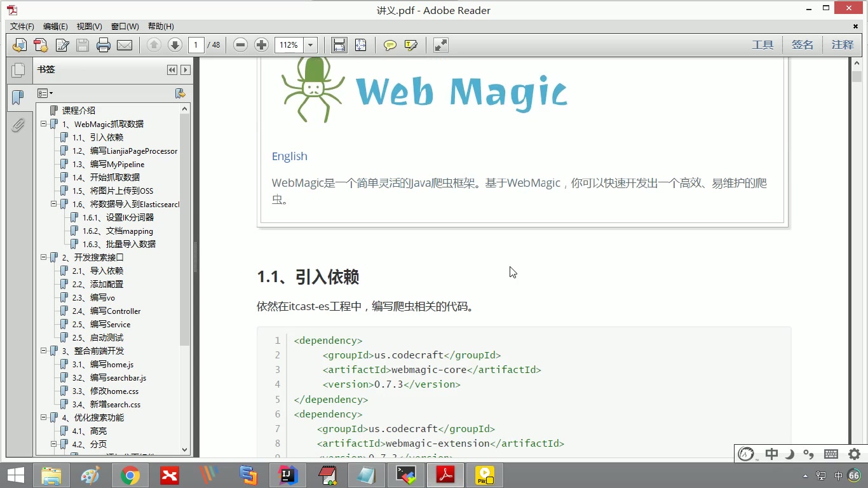Open File Explorer from taskbar
The height and width of the screenshot is (488, 868).
click(51, 475)
